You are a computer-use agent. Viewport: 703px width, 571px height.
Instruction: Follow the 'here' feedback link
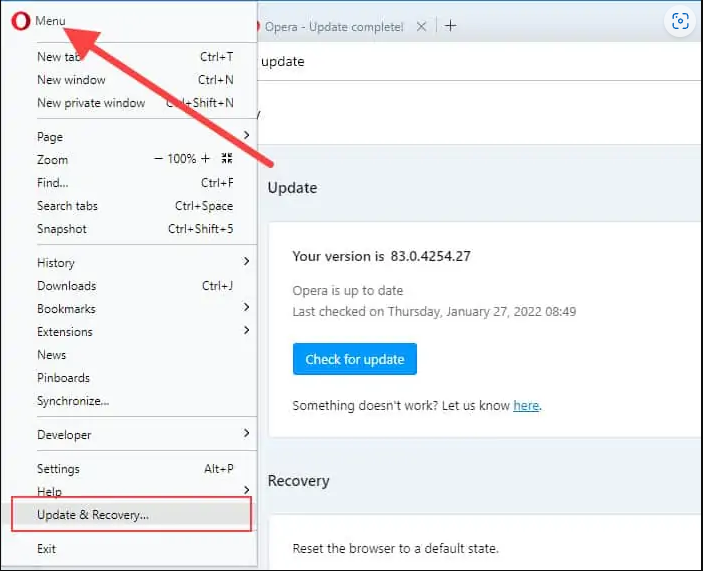[x=526, y=406]
